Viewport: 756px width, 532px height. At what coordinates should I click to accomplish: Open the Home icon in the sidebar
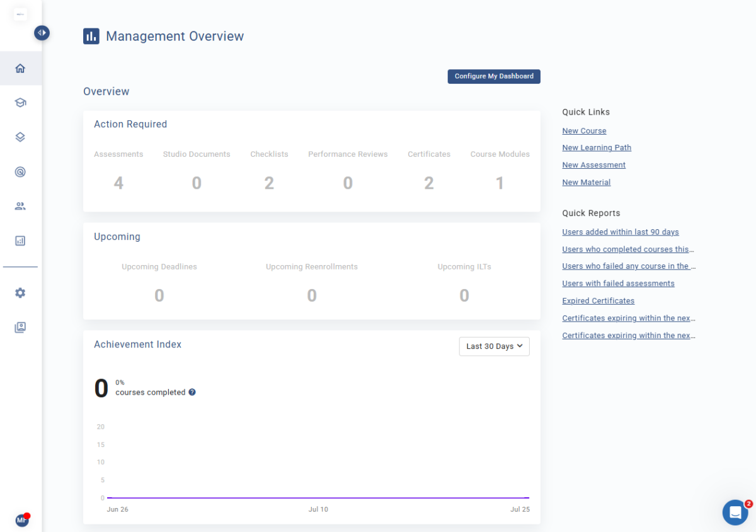pos(20,69)
